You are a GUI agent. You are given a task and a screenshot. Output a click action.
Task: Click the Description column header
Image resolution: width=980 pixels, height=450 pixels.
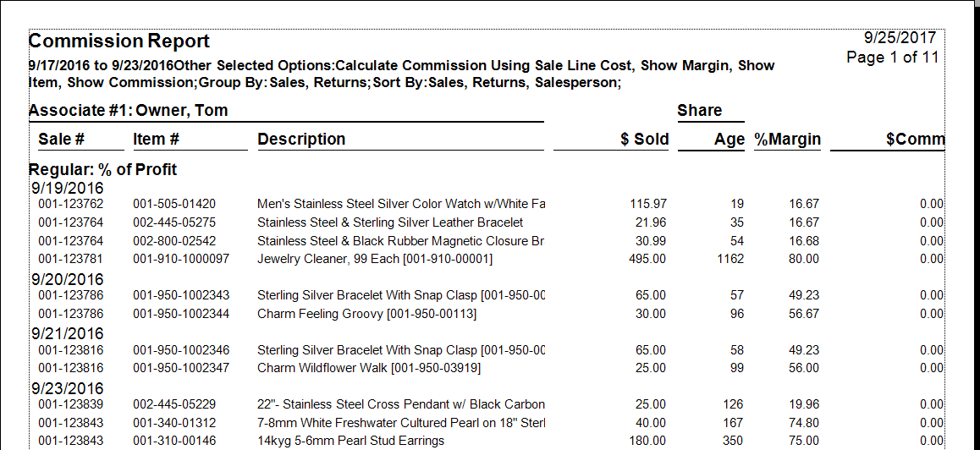point(301,140)
